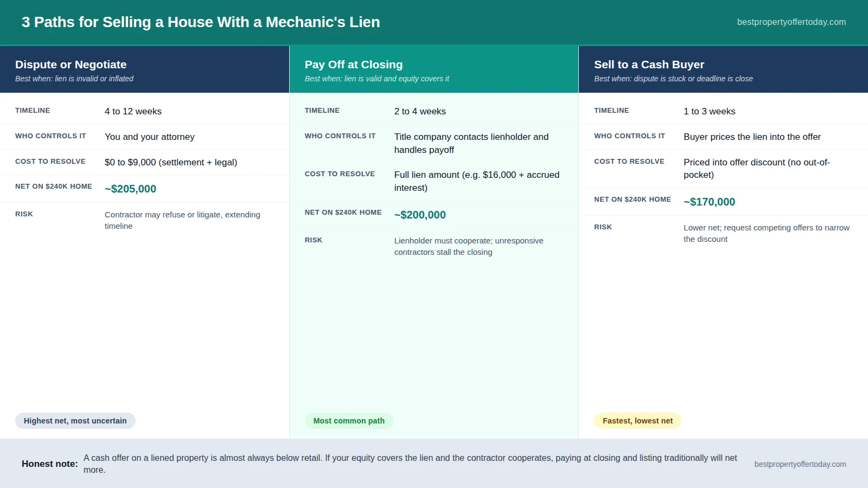Select the Pay Off at Closing heading
This screenshot has width=868, height=488.
pyautogui.click(x=354, y=65)
